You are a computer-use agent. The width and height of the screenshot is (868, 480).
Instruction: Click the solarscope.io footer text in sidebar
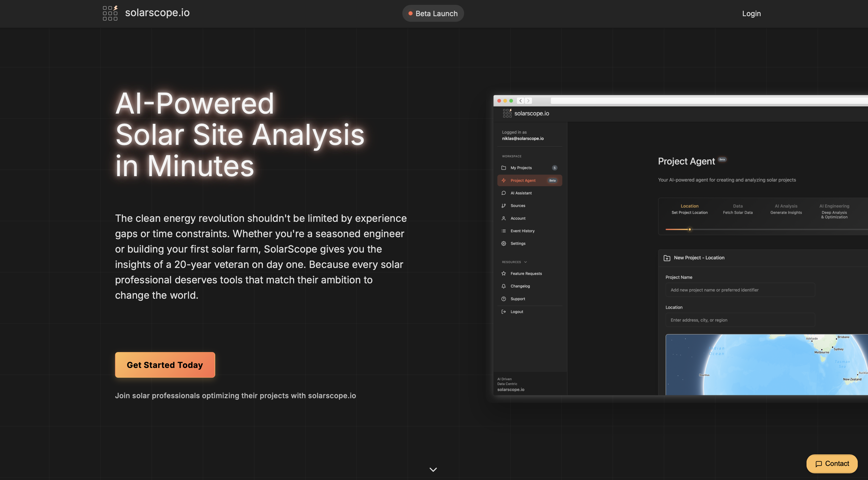511,389
